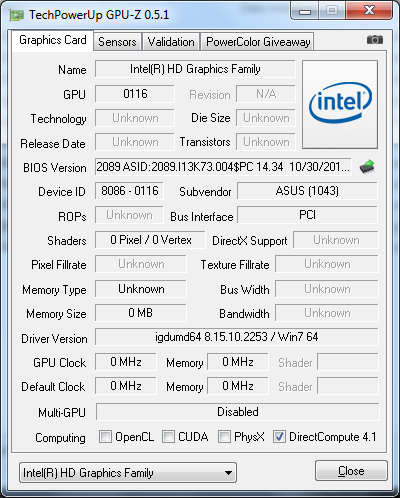Image resolution: width=400 pixels, height=498 pixels.
Task: Open the Validation tab
Action: pos(171,42)
